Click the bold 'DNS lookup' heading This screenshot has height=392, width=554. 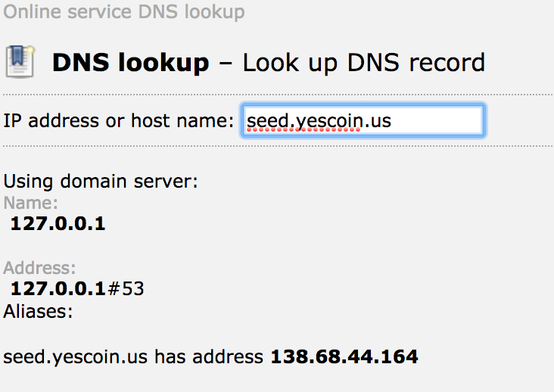[131, 63]
